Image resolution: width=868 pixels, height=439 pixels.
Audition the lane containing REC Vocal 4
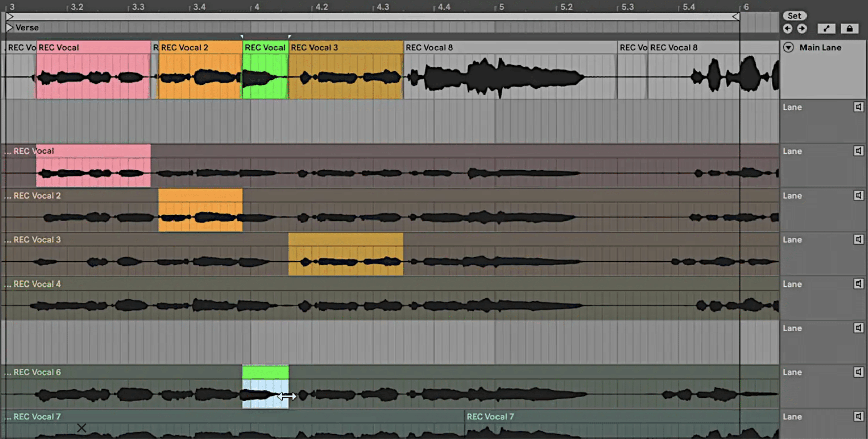(858, 284)
